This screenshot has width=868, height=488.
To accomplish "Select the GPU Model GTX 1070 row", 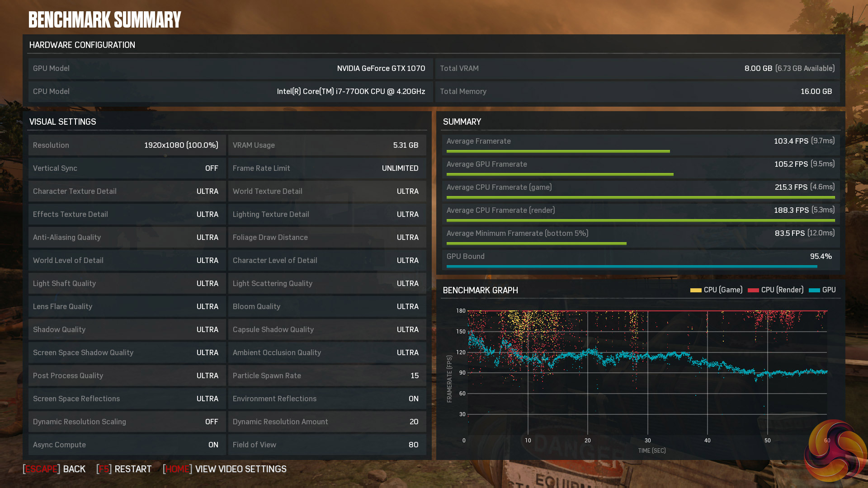I will tap(230, 68).
